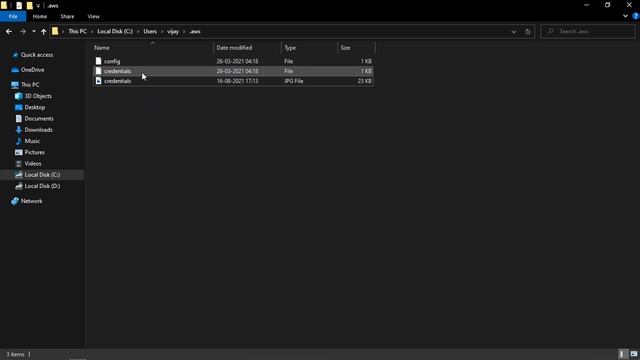Click the Pictures folder icon

18,152
